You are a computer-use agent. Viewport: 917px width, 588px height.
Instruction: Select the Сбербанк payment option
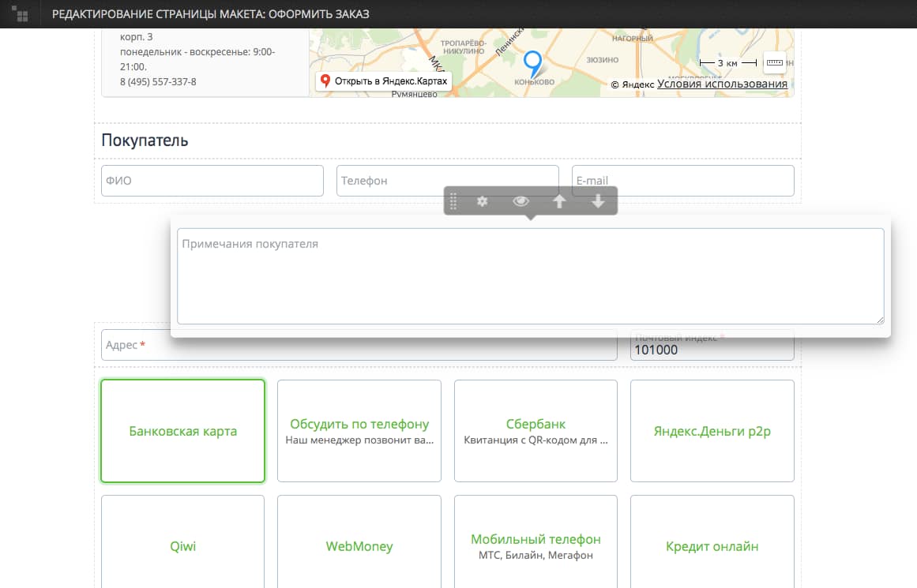coord(536,431)
